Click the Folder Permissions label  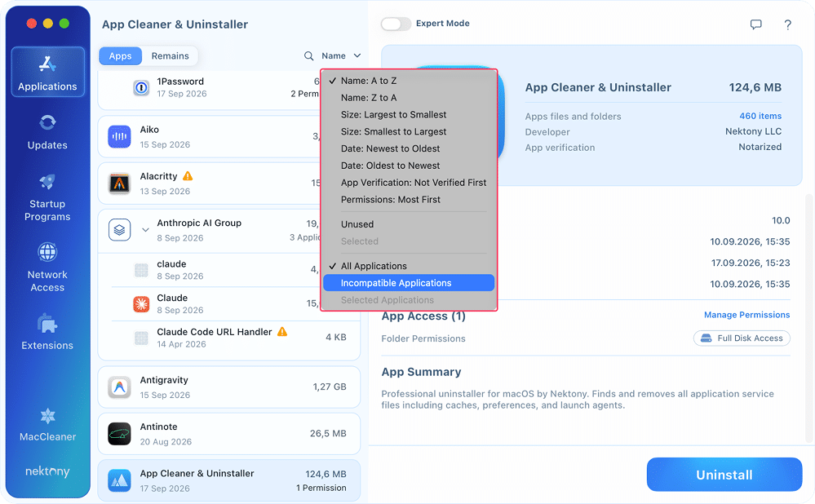point(423,338)
